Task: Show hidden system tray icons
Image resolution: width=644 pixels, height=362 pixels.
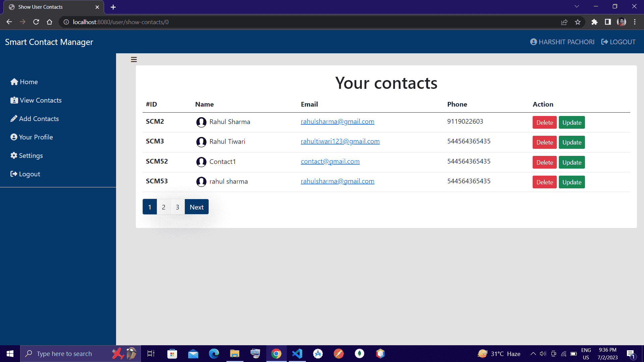Action: (x=533, y=354)
